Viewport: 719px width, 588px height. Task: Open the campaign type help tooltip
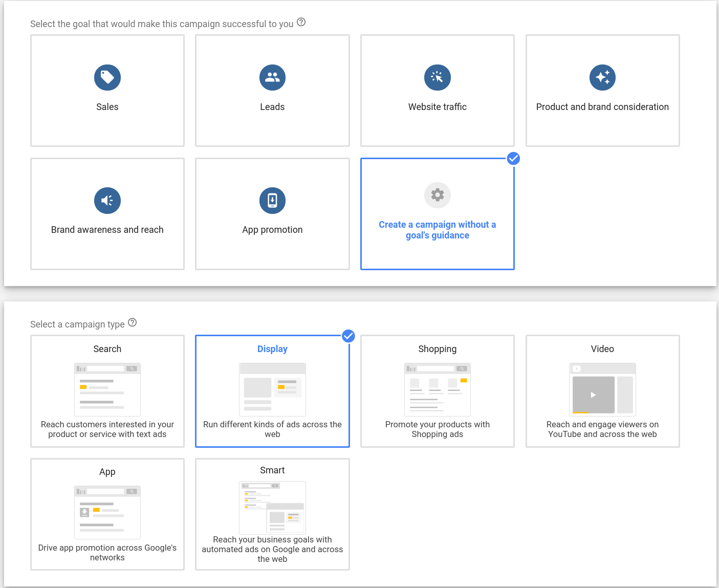(132, 322)
